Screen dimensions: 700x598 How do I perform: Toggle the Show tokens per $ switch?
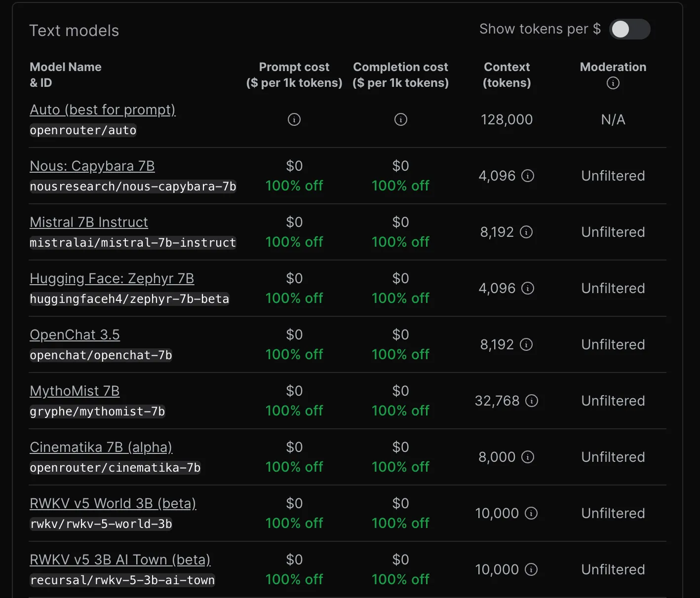pyautogui.click(x=629, y=29)
